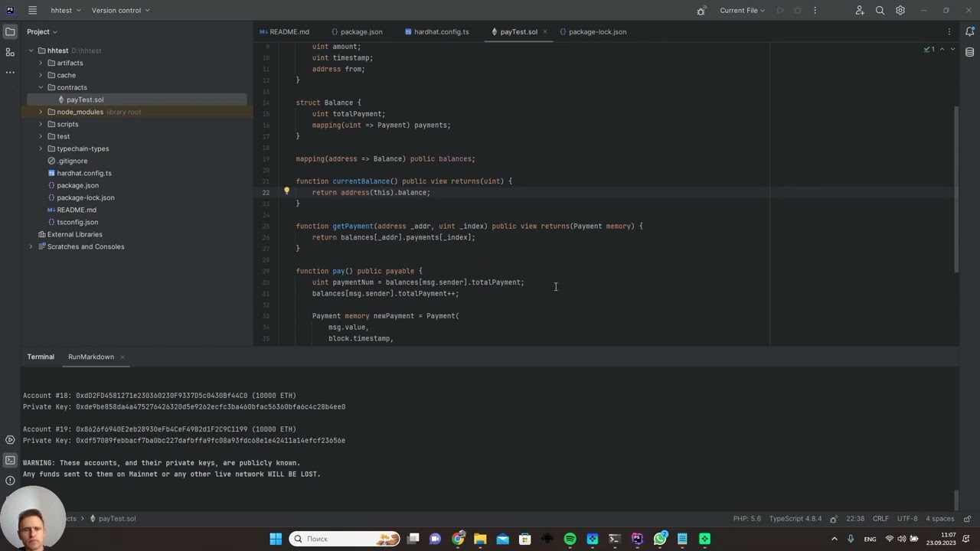
Task: Open the Debug bug icon in toolbar
Action: pos(701,11)
